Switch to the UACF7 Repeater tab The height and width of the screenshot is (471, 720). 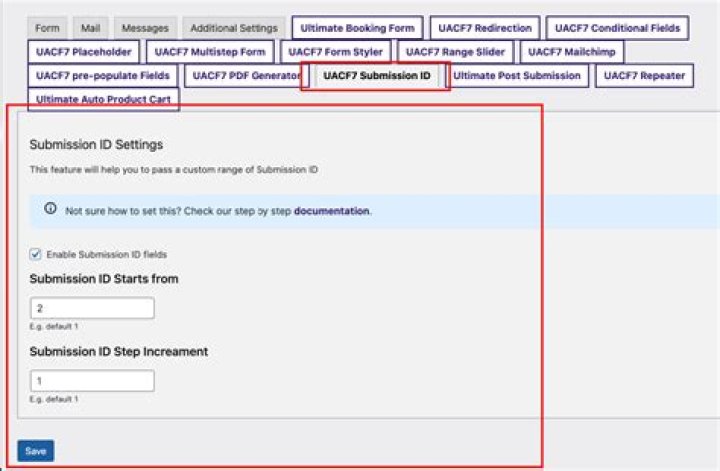pyautogui.click(x=644, y=76)
